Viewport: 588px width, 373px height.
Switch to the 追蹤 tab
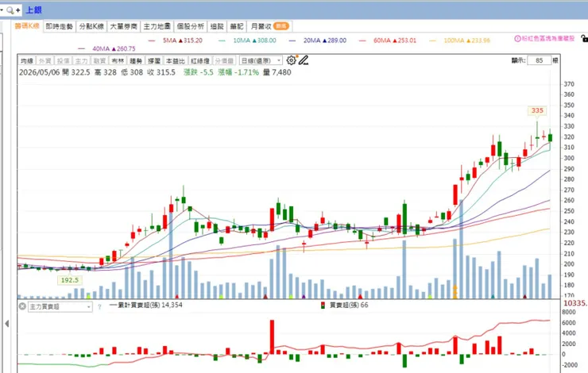tap(217, 26)
